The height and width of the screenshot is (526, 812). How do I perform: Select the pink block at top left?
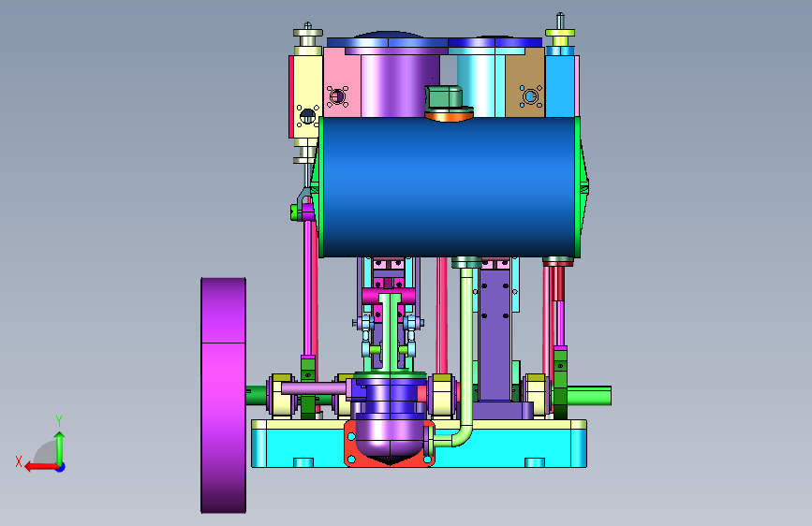point(342,83)
